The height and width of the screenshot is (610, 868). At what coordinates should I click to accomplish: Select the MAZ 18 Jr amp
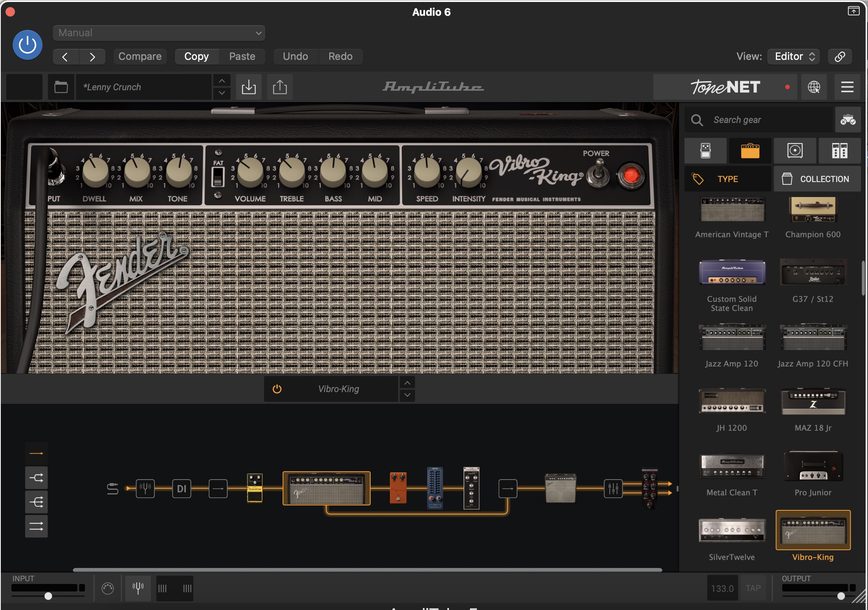coord(813,410)
